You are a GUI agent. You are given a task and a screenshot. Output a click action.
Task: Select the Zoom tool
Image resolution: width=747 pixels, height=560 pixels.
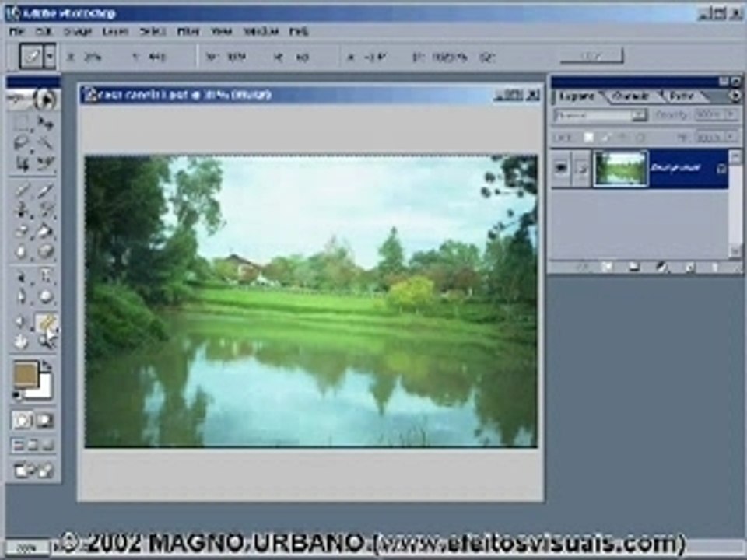[45, 341]
